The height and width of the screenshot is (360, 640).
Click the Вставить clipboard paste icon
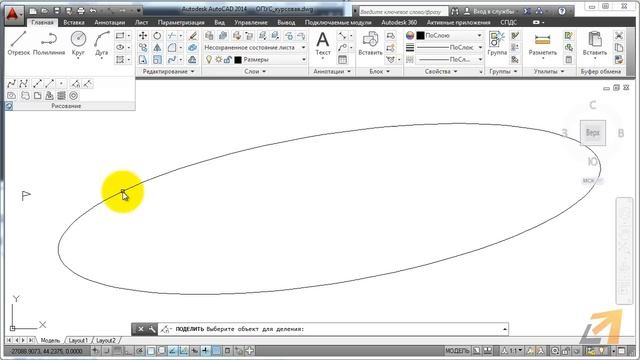coord(595,44)
